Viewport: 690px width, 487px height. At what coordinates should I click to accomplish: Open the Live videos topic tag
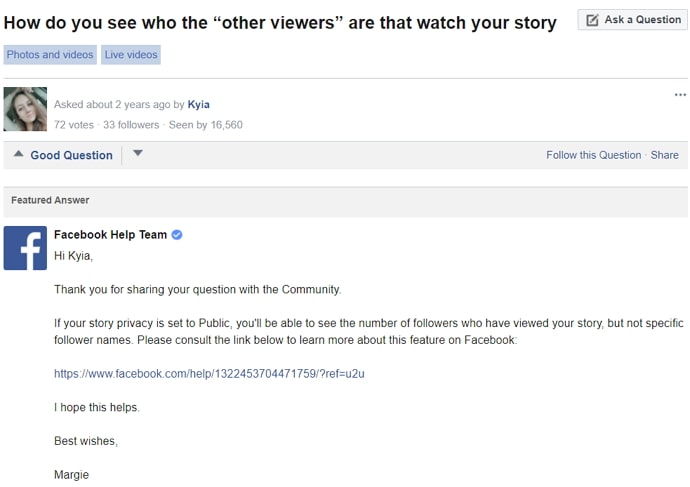pyautogui.click(x=131, y=55)
